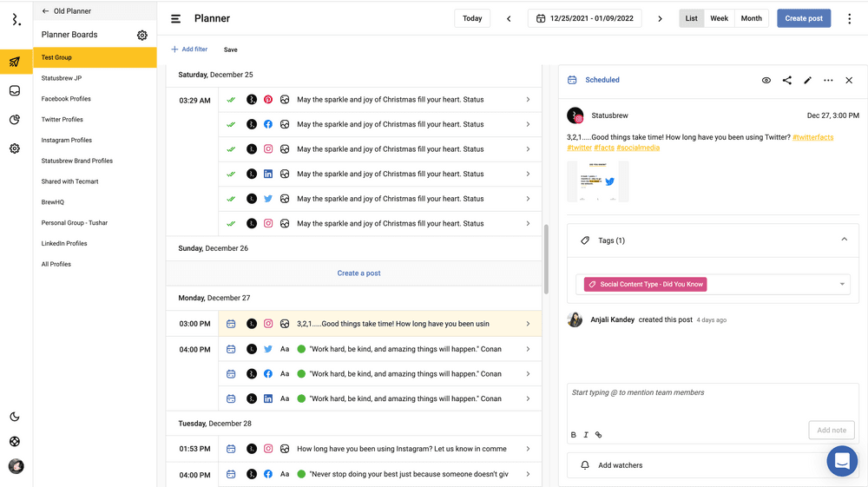Open the Publish rocket icon in sidebar
The width and height of the screenshot is (868, 487).
click(x=15, y=62)
